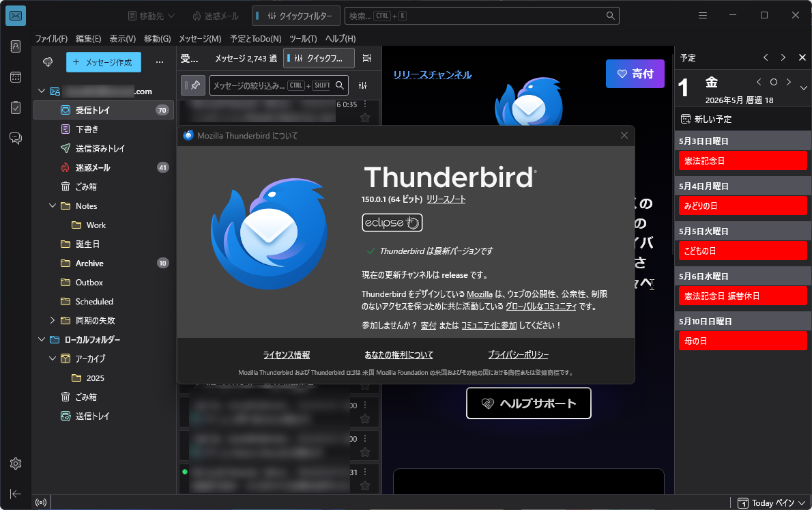
Task: Open folder pane options (three dots)
Action: pos(160,62)
